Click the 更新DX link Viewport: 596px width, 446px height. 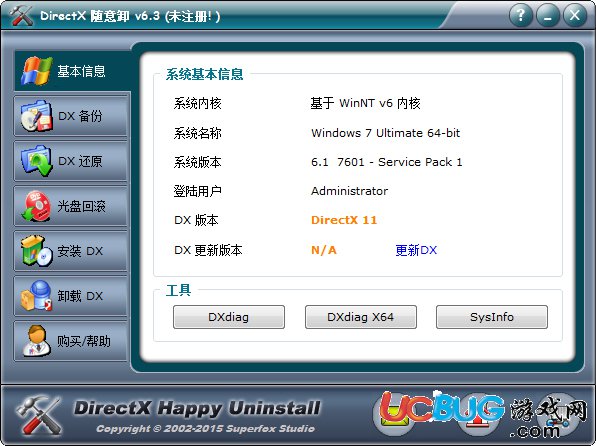(x=416, y=250)
